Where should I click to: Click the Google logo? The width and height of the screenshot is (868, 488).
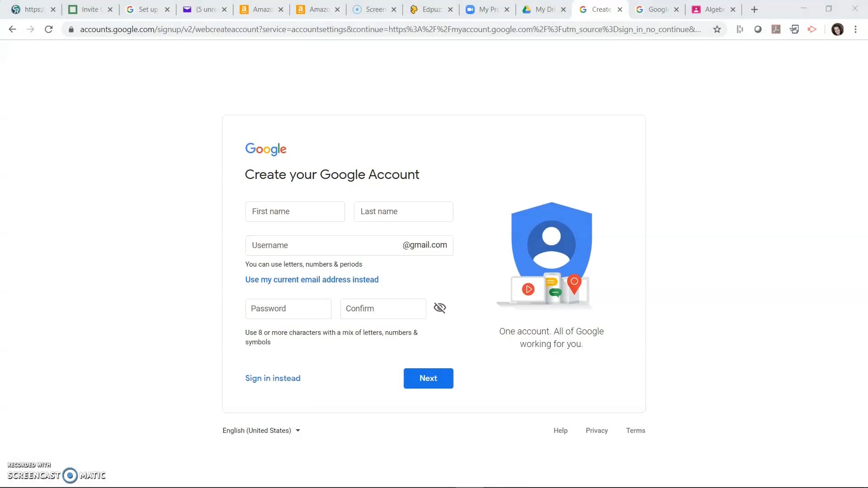coord(266,149)
